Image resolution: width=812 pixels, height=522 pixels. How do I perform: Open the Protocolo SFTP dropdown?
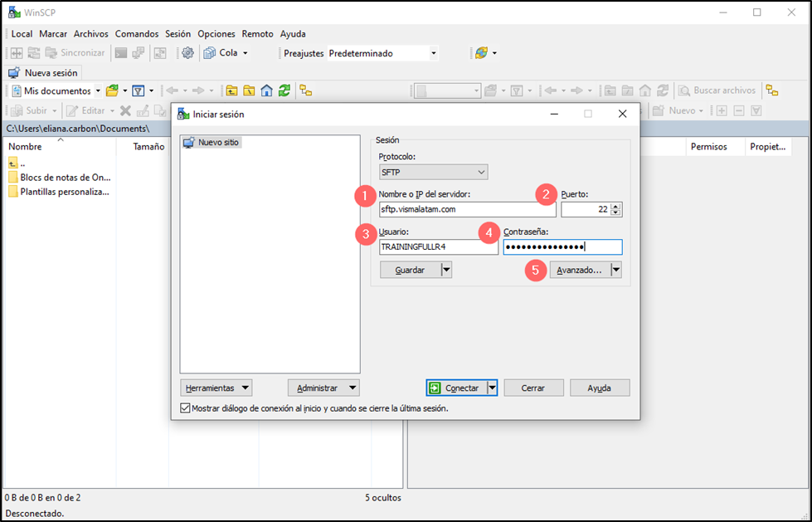[x=434, y=172]
